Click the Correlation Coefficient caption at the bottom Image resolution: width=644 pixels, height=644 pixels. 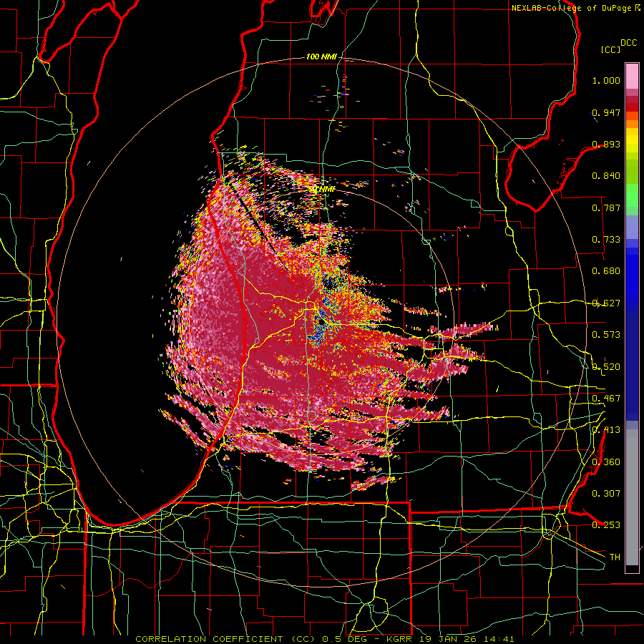coord(324,639)
